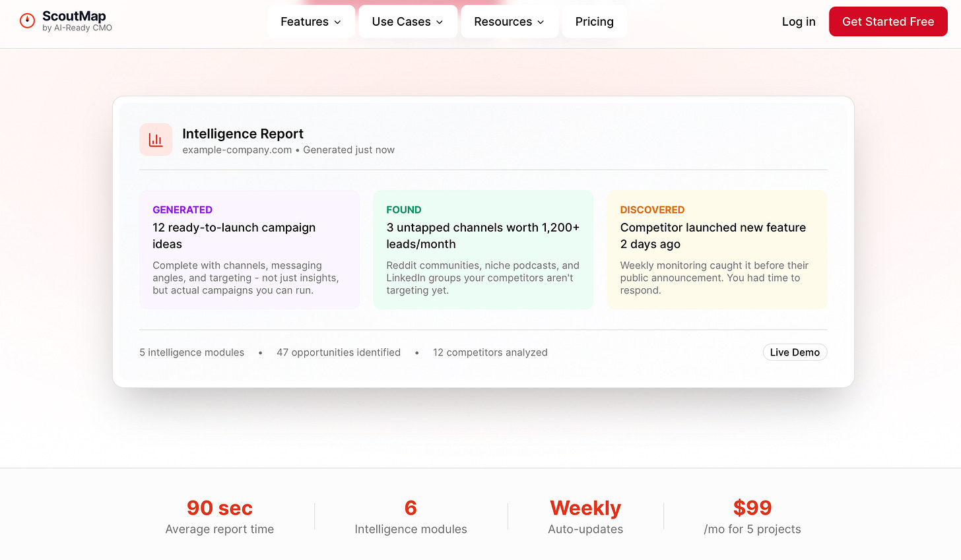Click the '90 sec' statistic

tap(220, 508)
